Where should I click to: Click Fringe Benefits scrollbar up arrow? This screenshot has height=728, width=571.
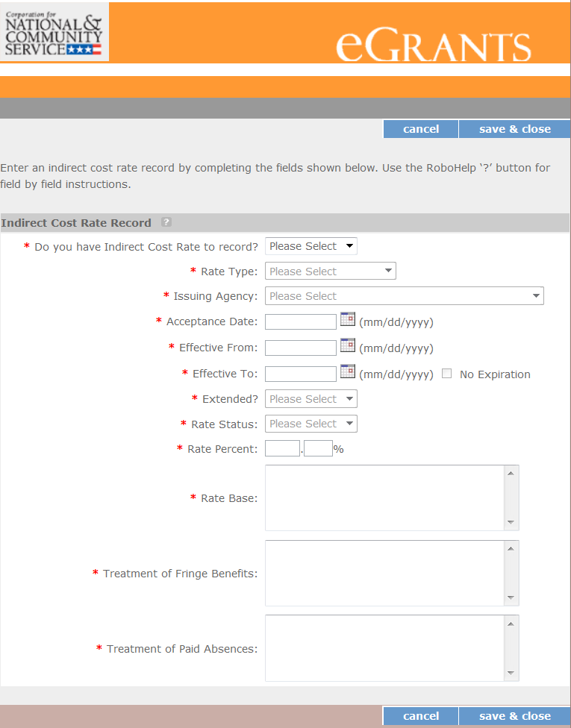[x=511, y=548]
